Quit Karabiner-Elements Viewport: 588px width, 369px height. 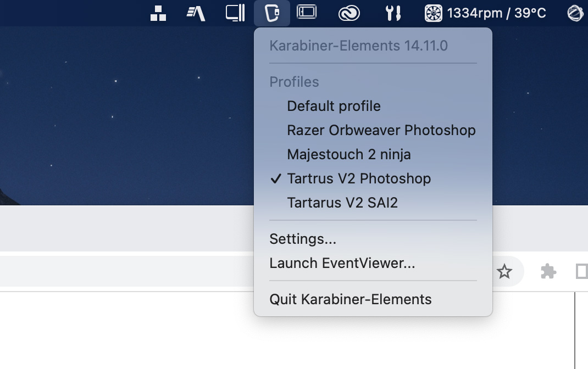[x=373, y=299]
